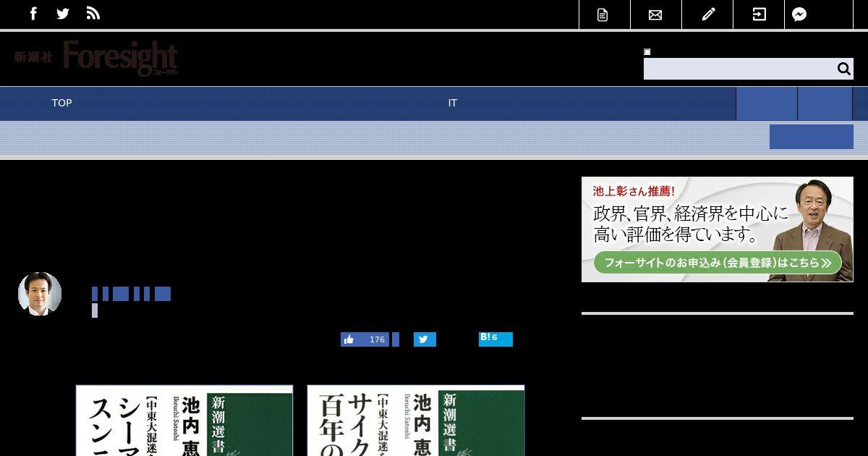Open the IT navigation item
The image size is (868, 456).
453,103
